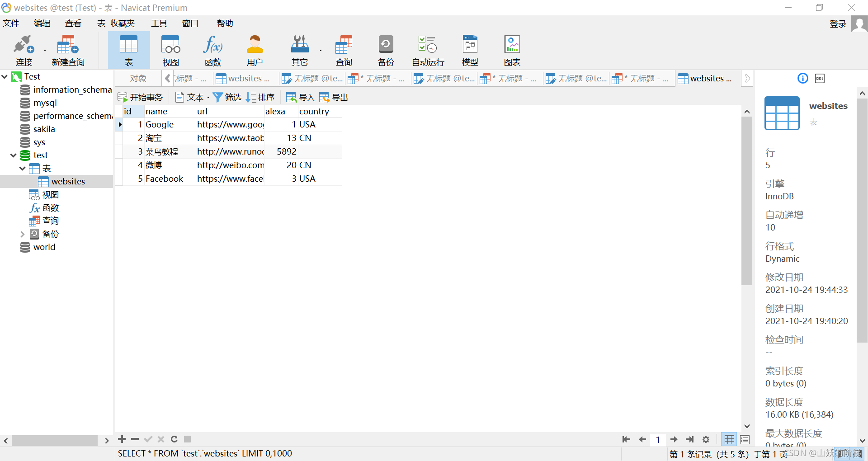
Task: Click 登录 login link
Action: pyautogui.click(x=838, y=24)
